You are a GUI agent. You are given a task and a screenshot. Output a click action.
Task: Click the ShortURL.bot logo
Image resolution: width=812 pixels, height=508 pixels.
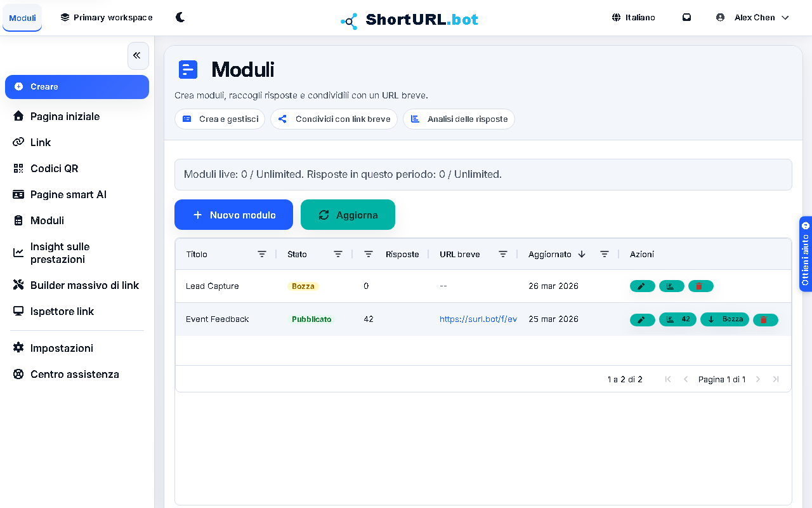tap(409, 20)
